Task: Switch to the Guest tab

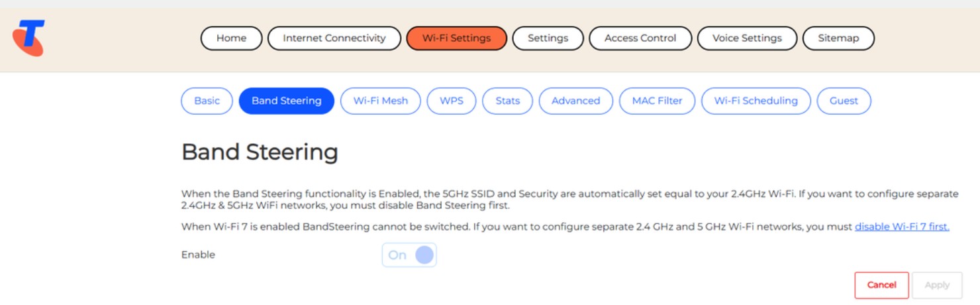Action: click(844, 101)
